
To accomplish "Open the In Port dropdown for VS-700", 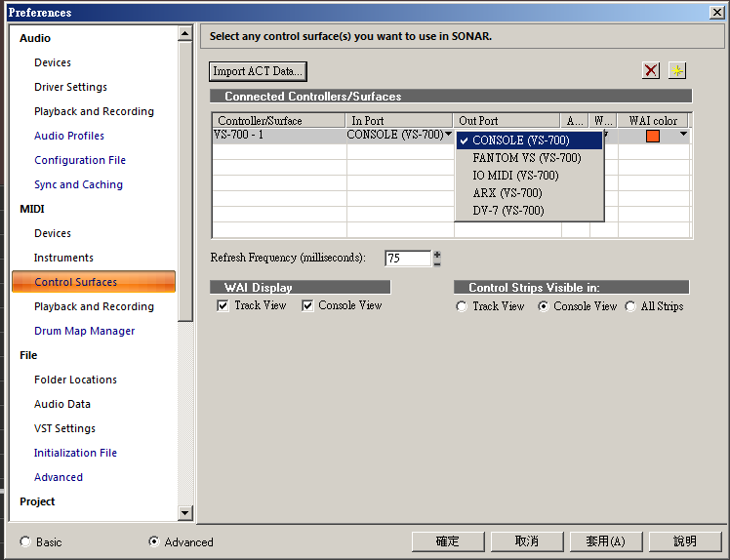I will (448, 135).
